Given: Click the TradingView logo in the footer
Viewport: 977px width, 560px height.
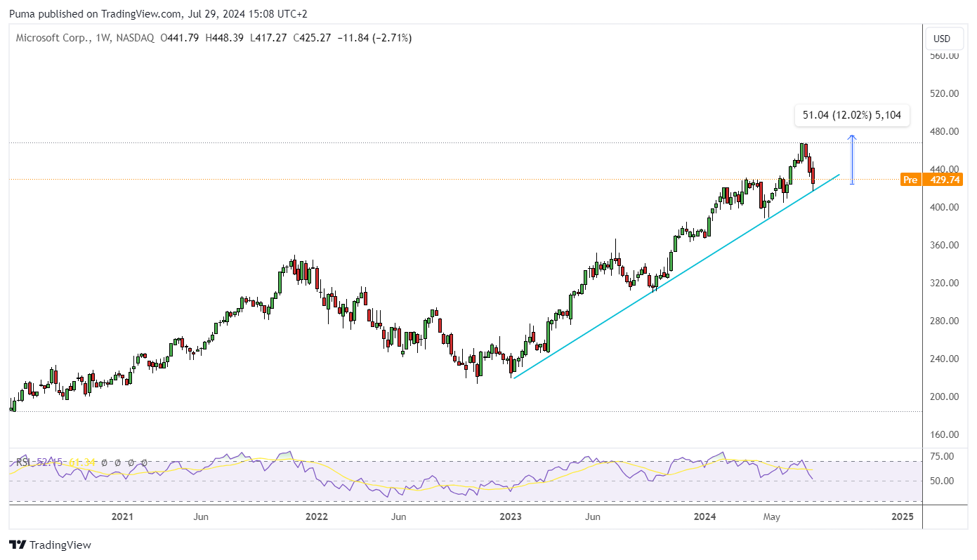Looking at the screenshot, I should [x=50, y=545].
